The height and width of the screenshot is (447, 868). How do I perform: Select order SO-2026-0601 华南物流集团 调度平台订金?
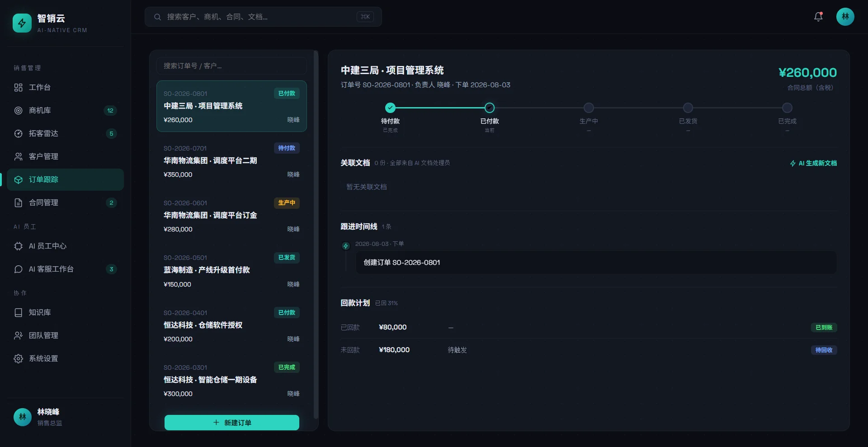[x=231, y=216]
